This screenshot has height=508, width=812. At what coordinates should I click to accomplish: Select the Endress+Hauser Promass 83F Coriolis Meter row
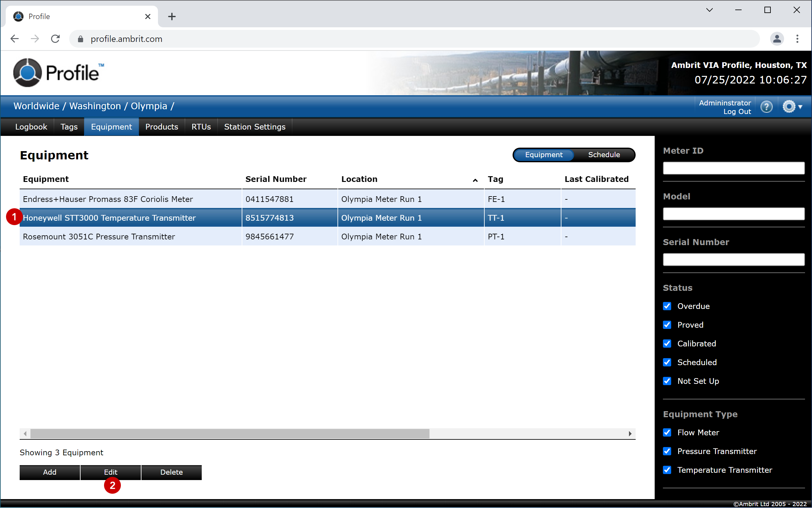(x=327, y=199)
